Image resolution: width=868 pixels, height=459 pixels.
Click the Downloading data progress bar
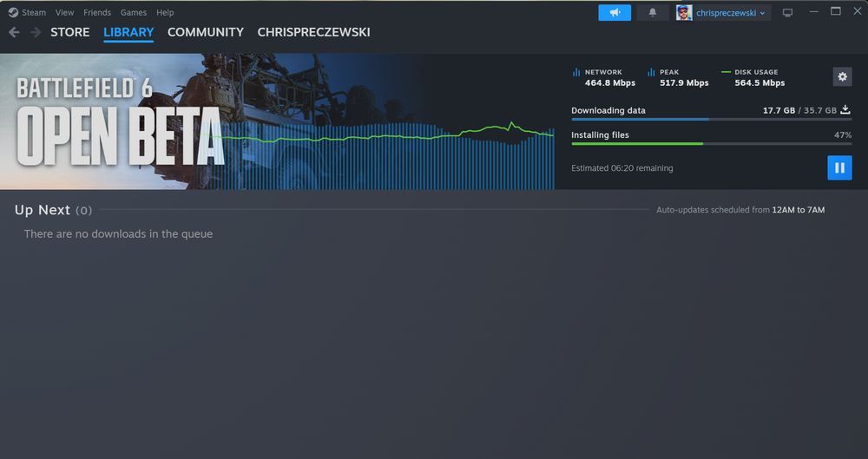pos(712,119)
